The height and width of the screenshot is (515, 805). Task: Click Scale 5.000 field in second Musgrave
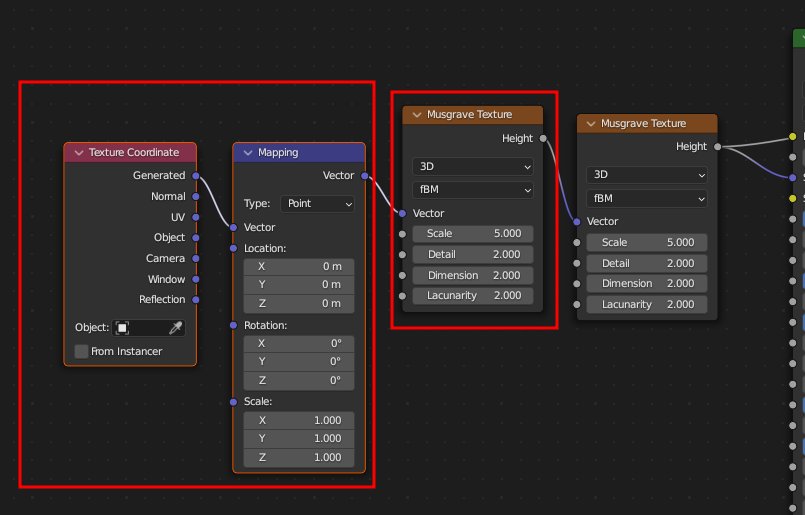tap(647, 242)
